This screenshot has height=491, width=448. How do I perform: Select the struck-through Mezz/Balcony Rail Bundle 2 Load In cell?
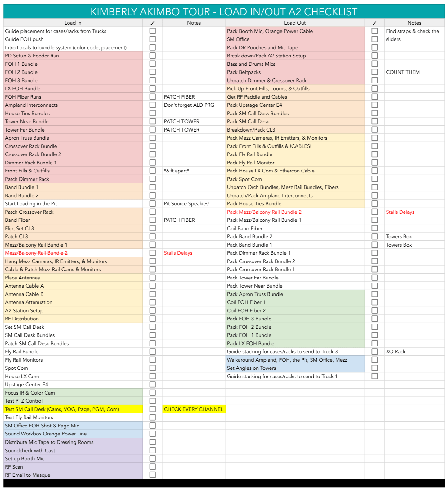click(73, 253)
